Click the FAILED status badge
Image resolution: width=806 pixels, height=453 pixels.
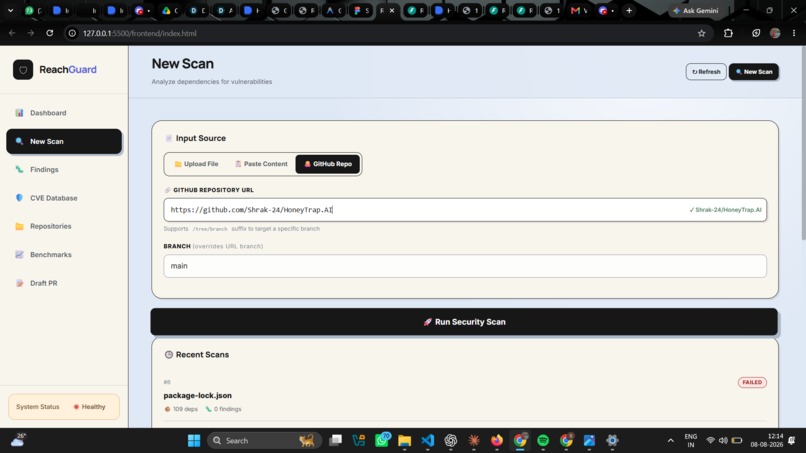pyautogui.click(x=752, y=382)
